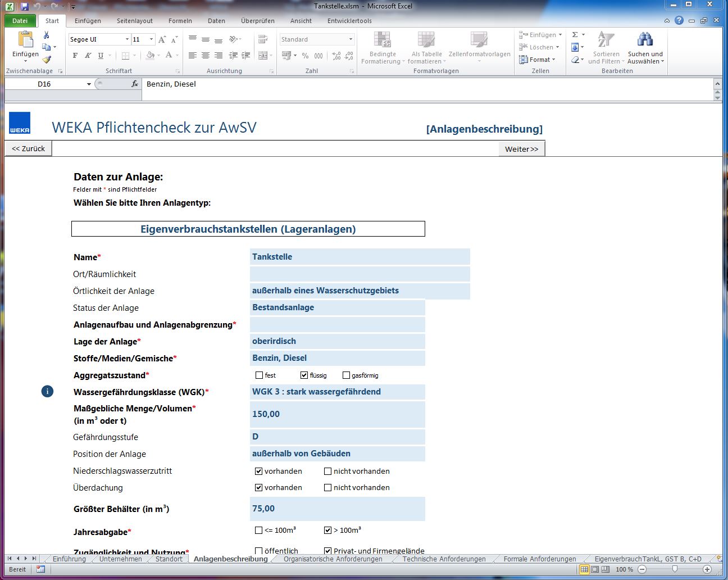
Task: Click the insert function fx icon
Action: pyautogui.click(x=134, y=84)
